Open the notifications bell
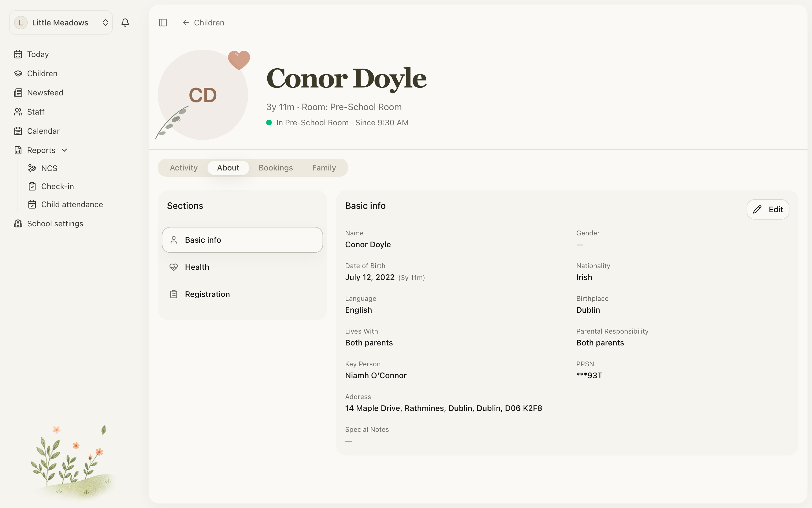This screenshot has height=508, width=812. [125, 23]
